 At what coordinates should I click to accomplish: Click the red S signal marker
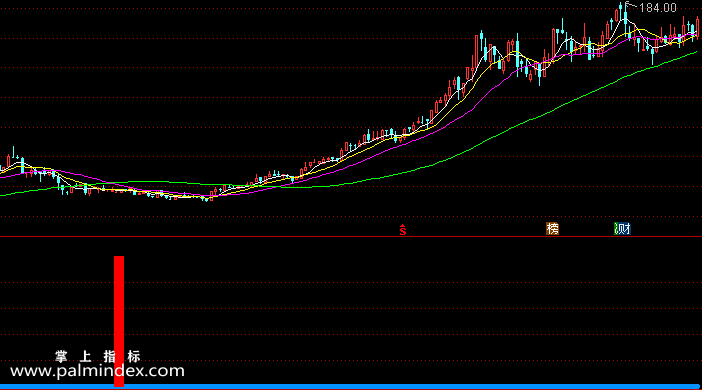(403, 230)
